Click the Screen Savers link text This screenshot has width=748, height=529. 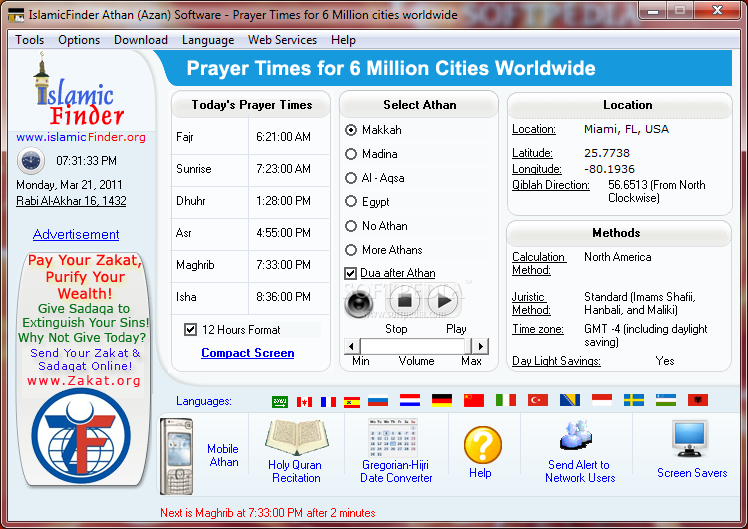pyautogui.click(x=692, y=473)
